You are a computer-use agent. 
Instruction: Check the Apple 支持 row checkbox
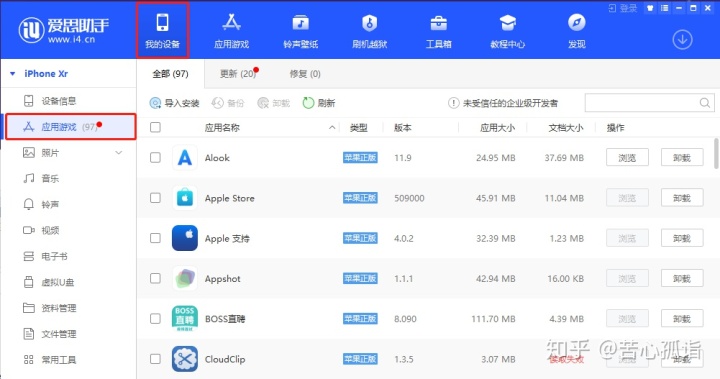coord(155,238)
